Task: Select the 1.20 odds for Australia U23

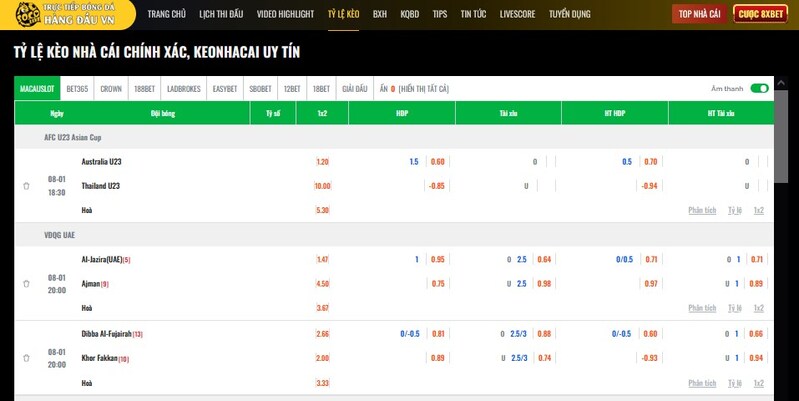Action: (x=322, y=161)
